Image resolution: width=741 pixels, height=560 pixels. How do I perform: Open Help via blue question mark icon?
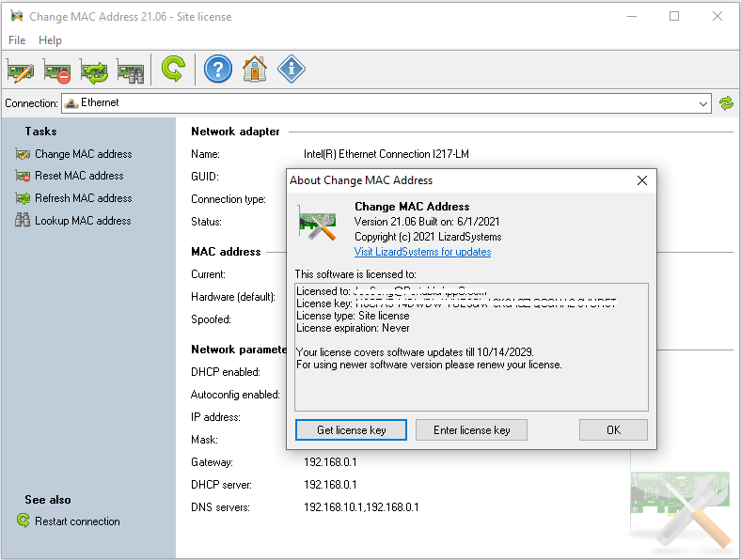218,69
